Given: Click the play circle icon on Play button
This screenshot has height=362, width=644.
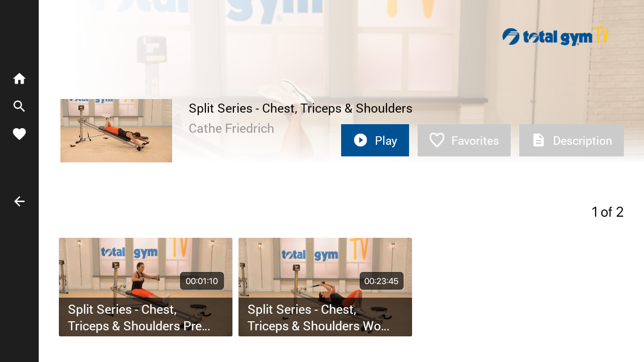Looking at the screenshot, I should (x=360, y=140).
